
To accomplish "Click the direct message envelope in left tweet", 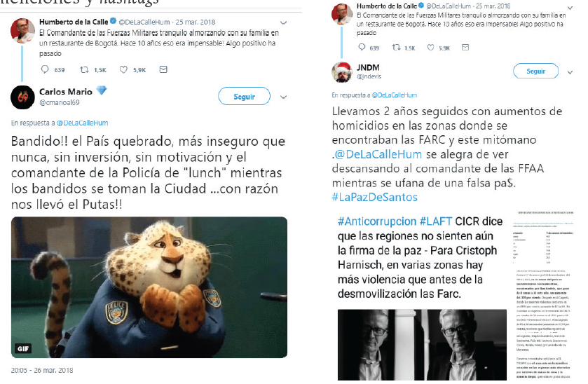I will [163, 69].
